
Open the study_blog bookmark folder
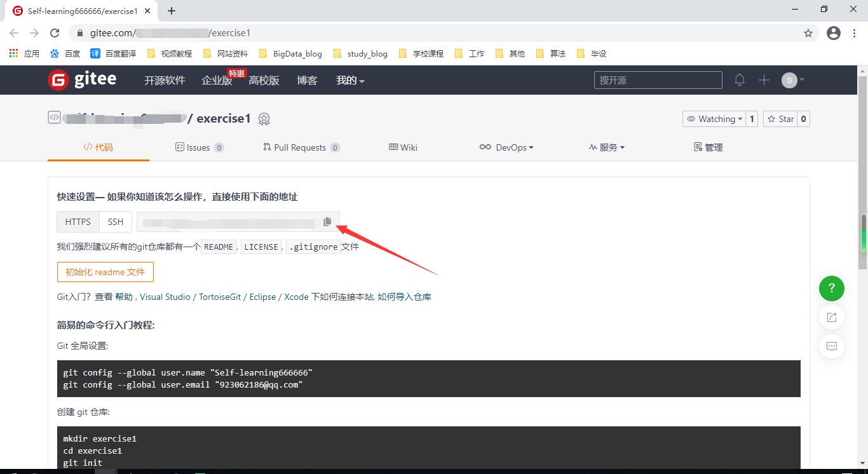[x=360, y=54]
